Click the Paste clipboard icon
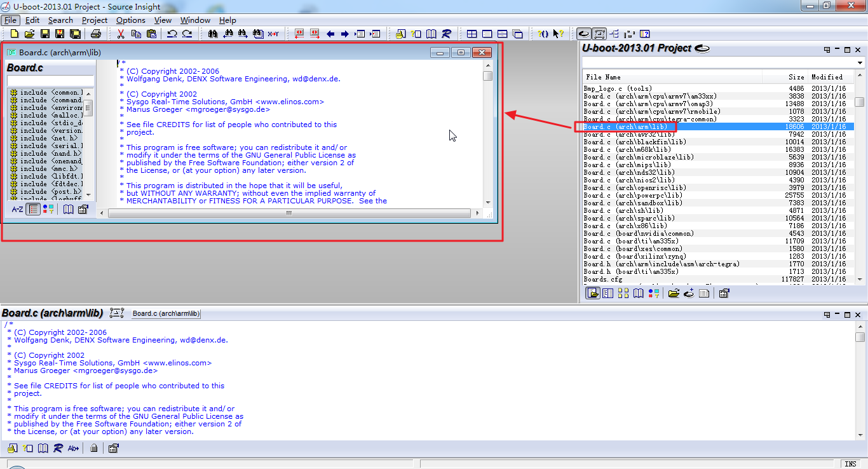Image resolution: width=868 pixels, height=469 pixels. (151, 34)
